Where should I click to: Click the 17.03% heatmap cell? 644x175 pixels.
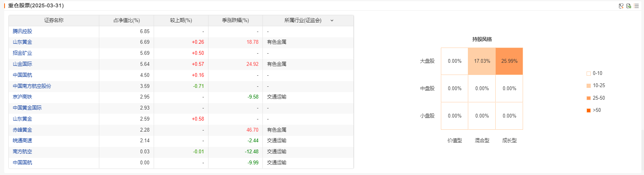coord(482,61)
